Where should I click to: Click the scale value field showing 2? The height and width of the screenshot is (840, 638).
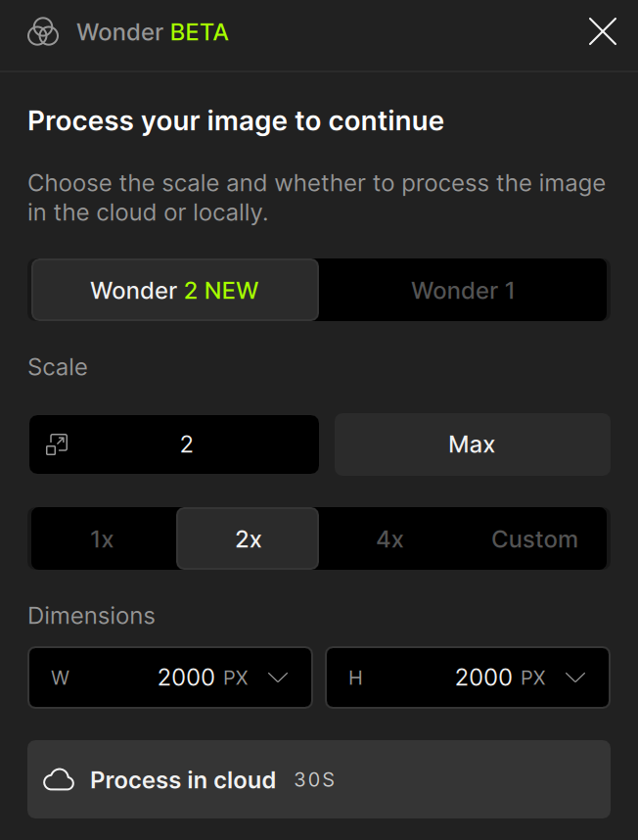tap(187, 444)
